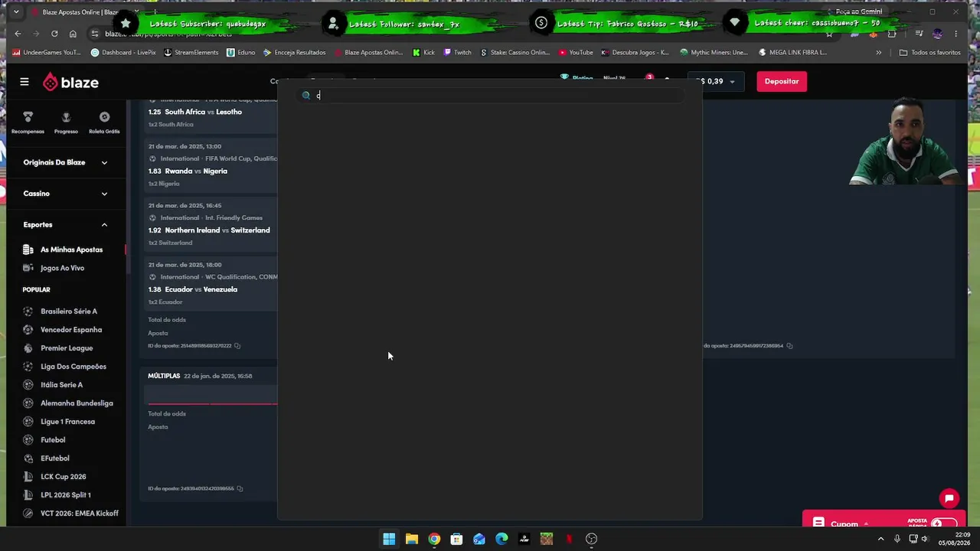Open the YouTube bookmark
Screen dimensions: 980x551
coord(576,53)
